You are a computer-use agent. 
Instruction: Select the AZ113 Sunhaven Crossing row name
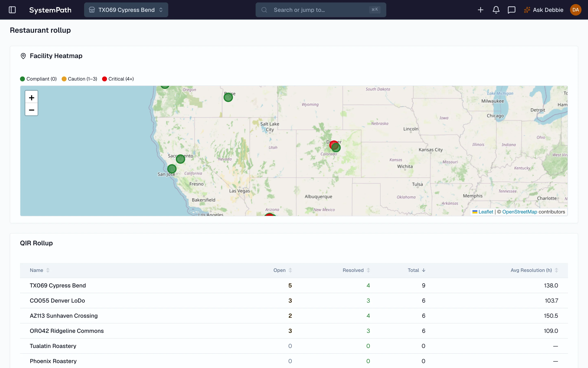pyautogui.click(x=64, y=315)
